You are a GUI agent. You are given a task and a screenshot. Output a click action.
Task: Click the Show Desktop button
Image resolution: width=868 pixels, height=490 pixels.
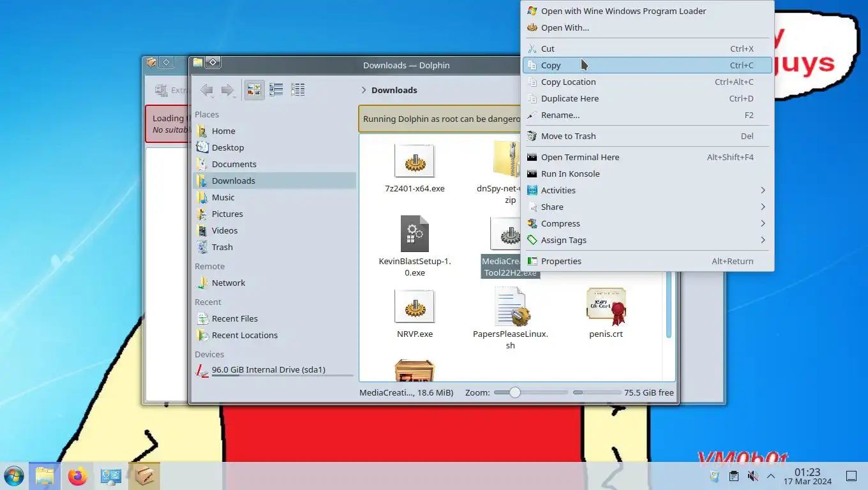click(851, 476)
